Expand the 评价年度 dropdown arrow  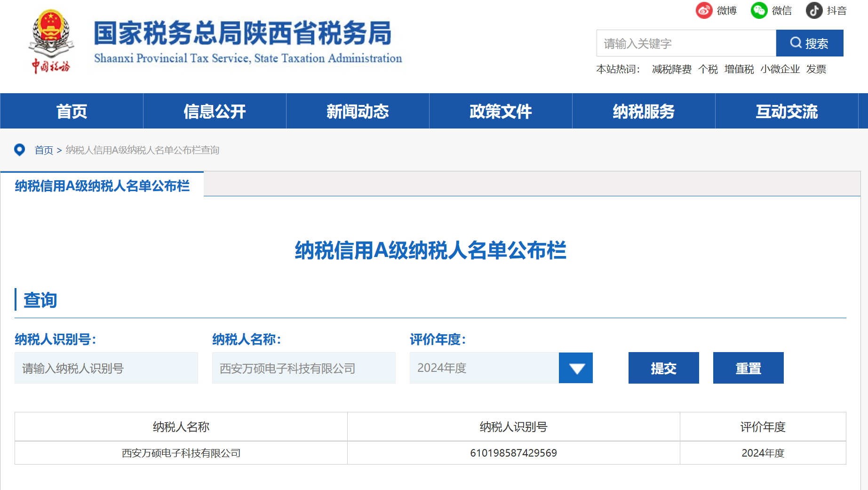click(576, 368)
